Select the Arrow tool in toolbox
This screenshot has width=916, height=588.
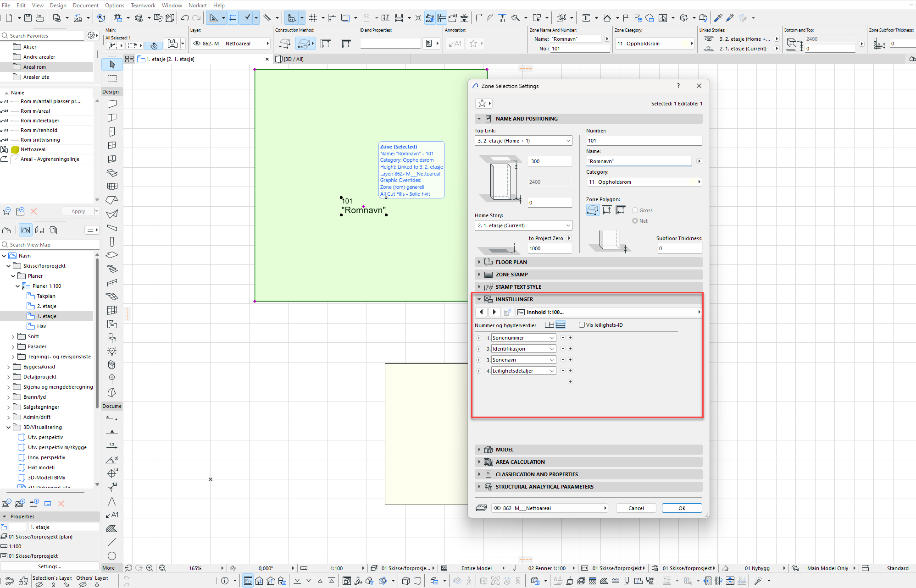pyautogui.click(x=112, y=65)
